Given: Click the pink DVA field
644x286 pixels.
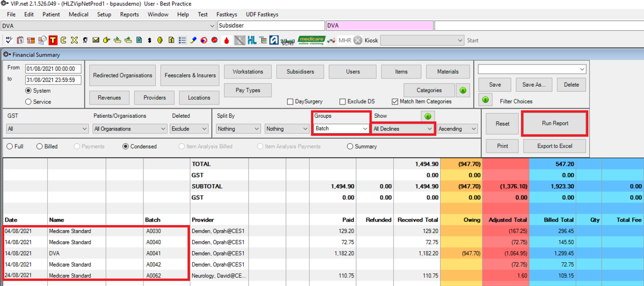Looking at the screenshot, I should [x=380, y=25].
